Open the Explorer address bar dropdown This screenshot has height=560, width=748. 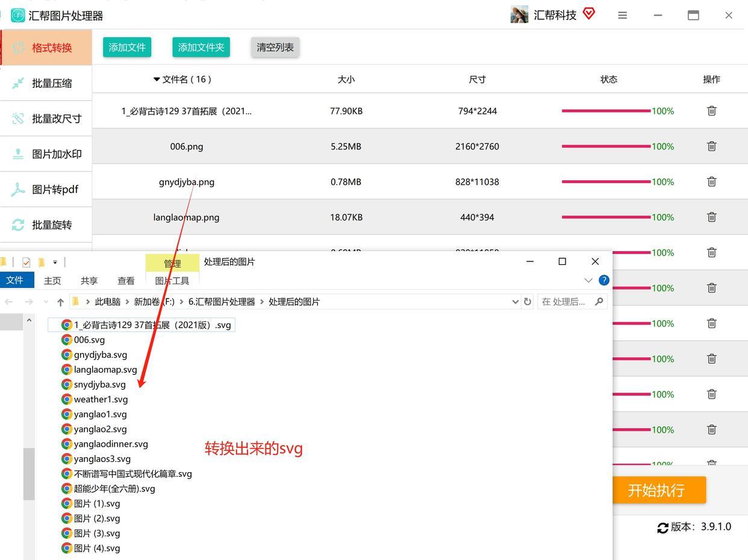click(x=515, y=302)
